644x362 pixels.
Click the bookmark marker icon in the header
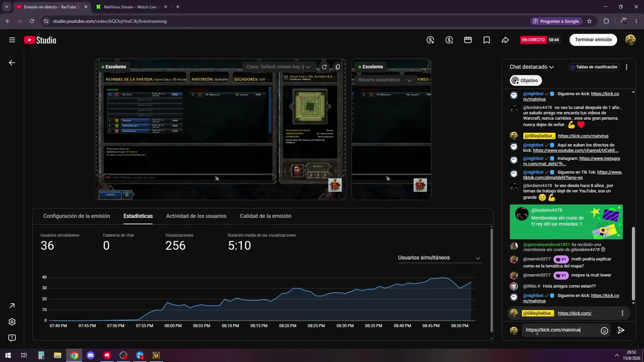click(487, 40)
